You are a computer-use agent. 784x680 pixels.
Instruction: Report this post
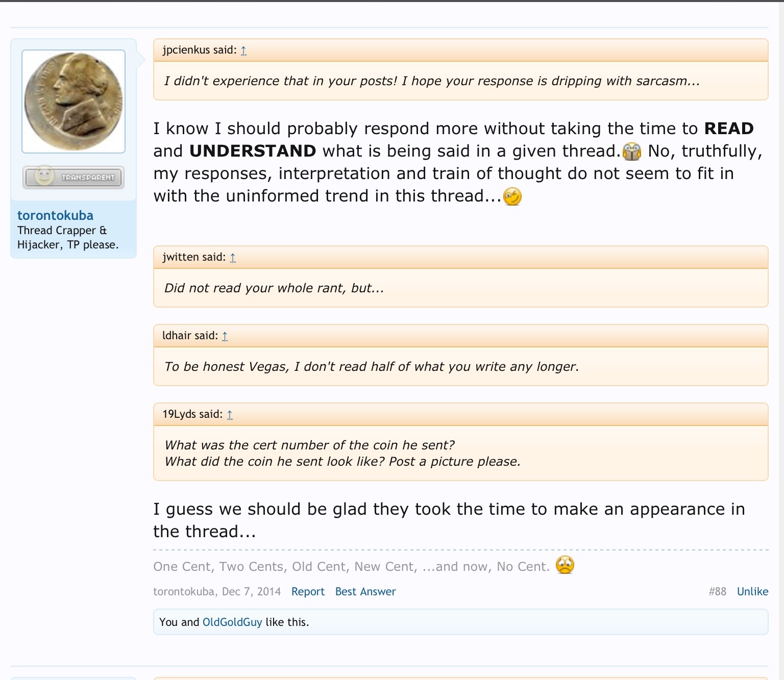tap(308, 592)
